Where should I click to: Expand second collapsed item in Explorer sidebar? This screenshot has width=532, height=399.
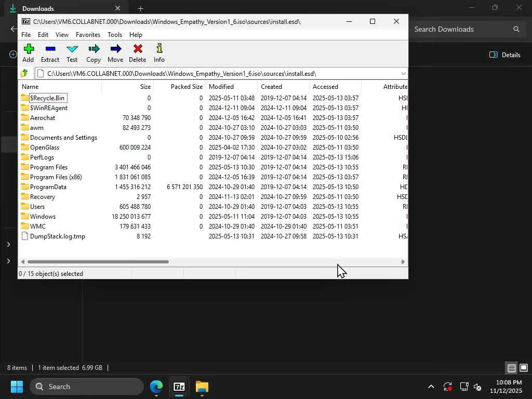point(8,261)
